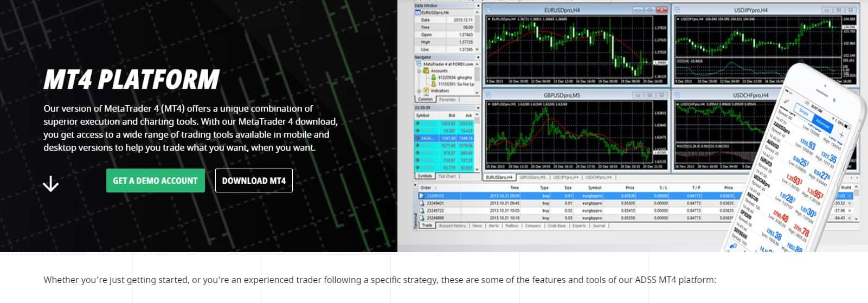Click the triangle beside GBPUSDpro,M5 chart prices
This screenshot has height=303, width=868.
click(x=489, y=104)
